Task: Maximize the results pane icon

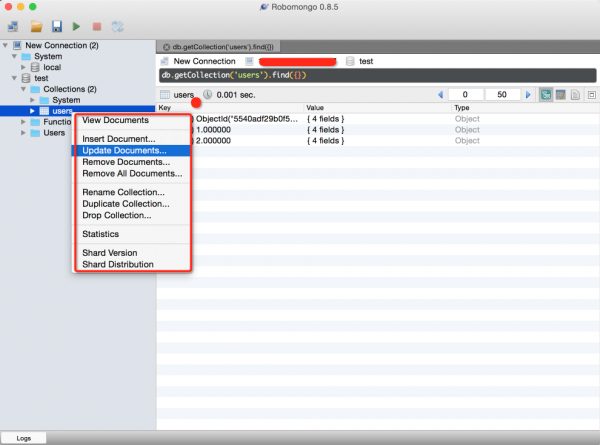Action: tap(592, 95)
